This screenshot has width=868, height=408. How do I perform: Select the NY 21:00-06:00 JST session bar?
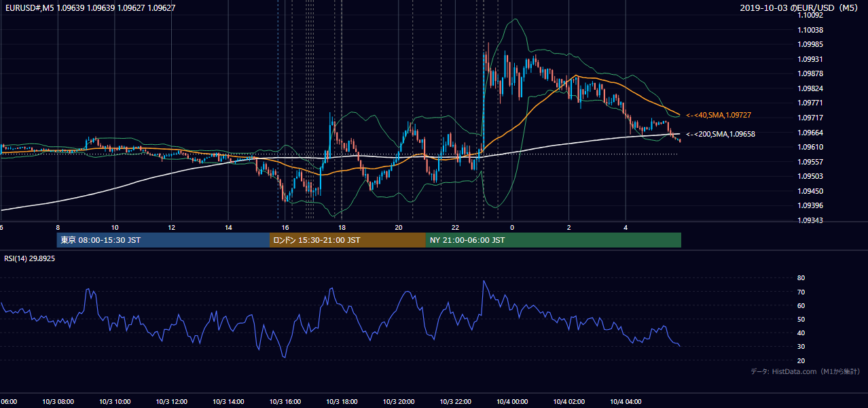tap(554, 240)
